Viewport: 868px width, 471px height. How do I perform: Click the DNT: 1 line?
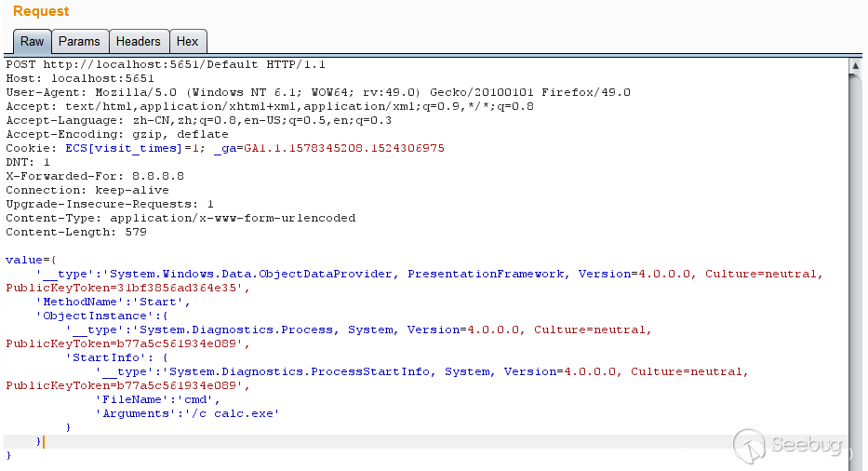click(28, 162)
